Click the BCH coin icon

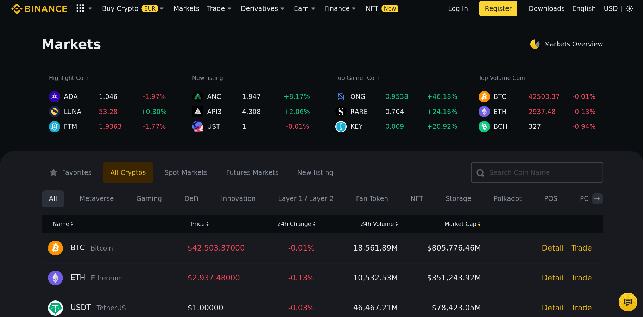pos(484,126)
